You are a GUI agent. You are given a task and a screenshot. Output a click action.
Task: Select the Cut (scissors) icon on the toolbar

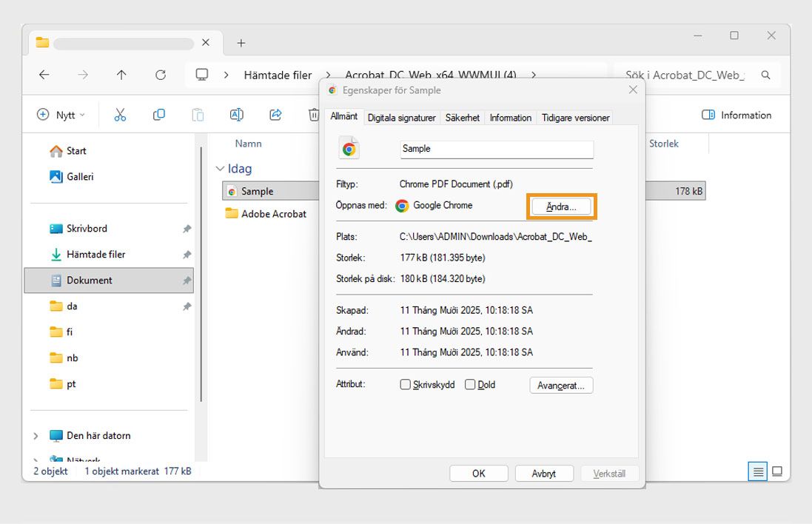(x=121, y=114)
